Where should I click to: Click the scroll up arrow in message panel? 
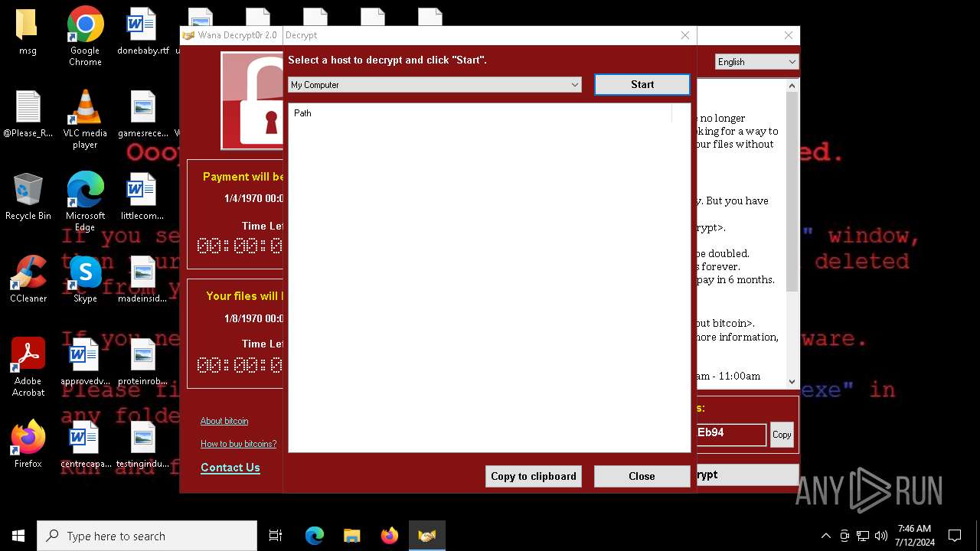(792, 86)
